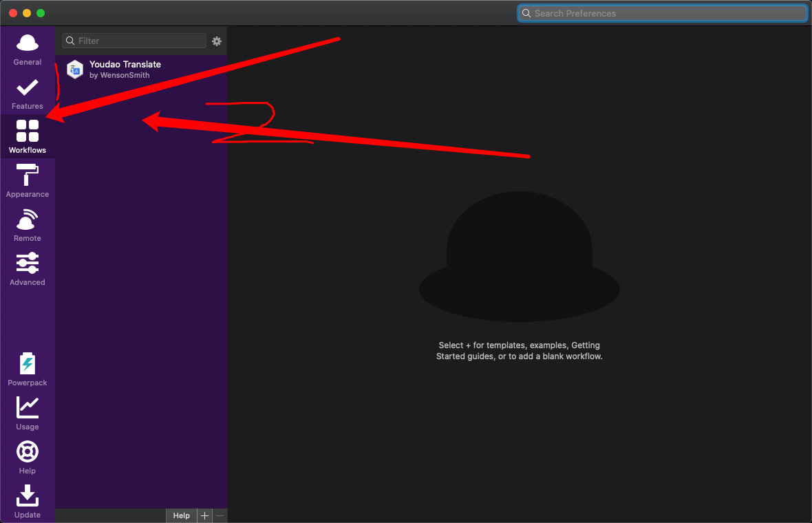Focus the Search Preferences field

click(663, 14)
